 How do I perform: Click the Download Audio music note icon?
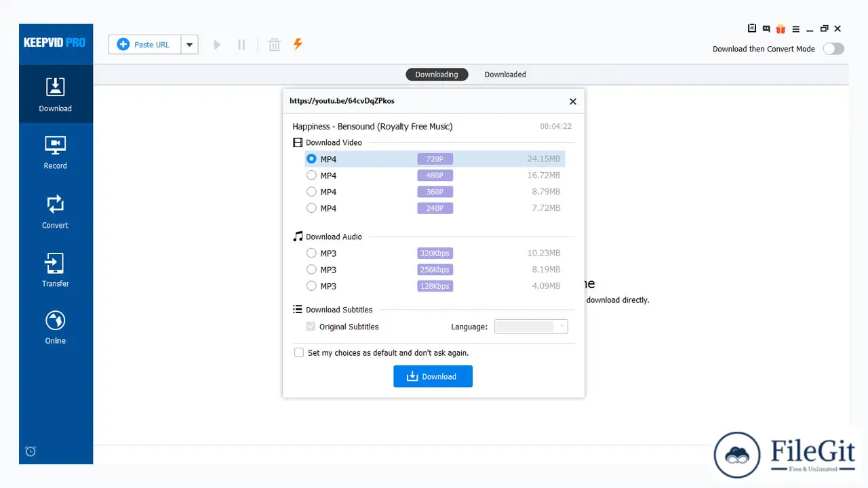pos(298,237)
